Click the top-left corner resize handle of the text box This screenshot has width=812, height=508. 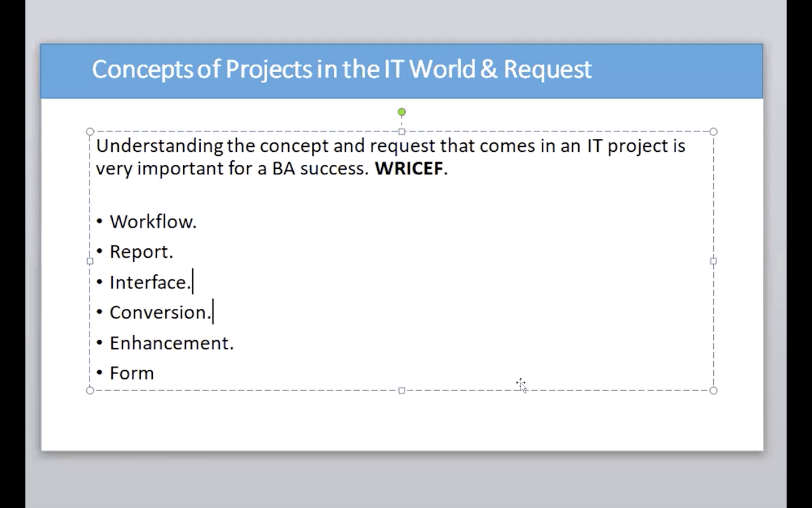coord(90,132)
